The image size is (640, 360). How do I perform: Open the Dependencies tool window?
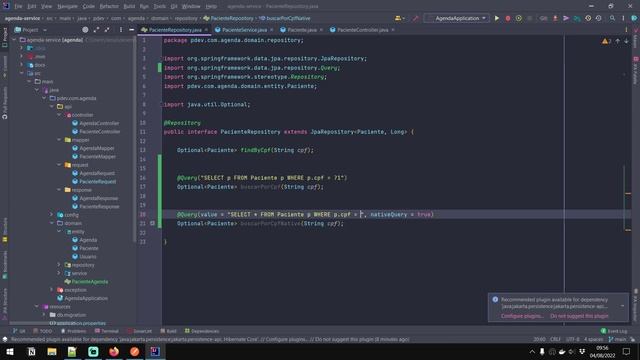[202, 331]
